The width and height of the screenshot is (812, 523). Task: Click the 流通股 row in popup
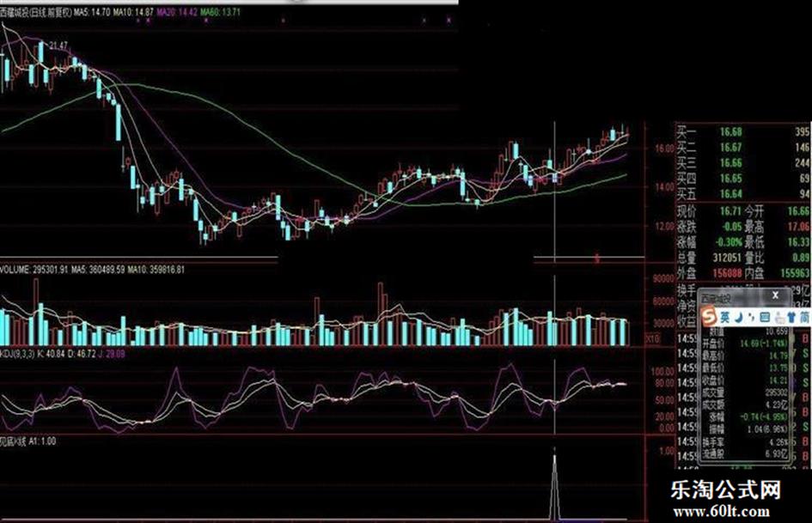pos(745,454)
